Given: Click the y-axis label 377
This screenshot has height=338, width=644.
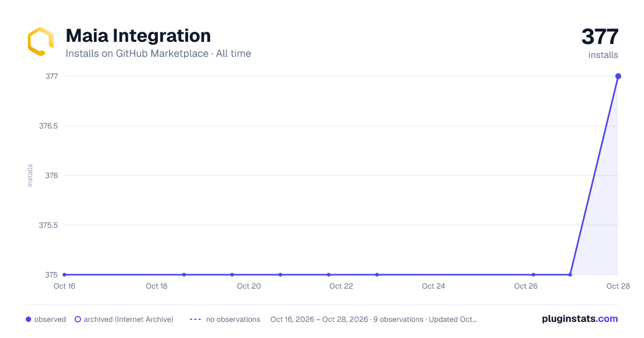Looking at the screenshot, I should point(52,76).
